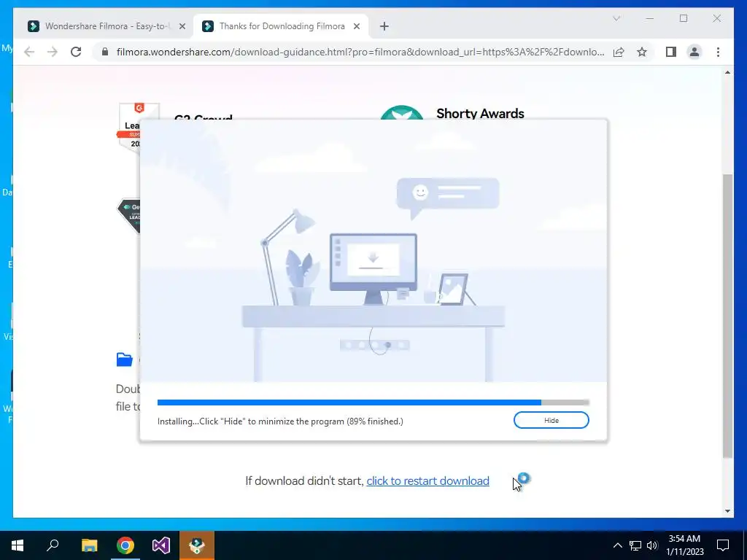Viewport: 747px width, 560px height.
Task: Click the Shorty Awards green logo
Action: (x=402, y=113)
